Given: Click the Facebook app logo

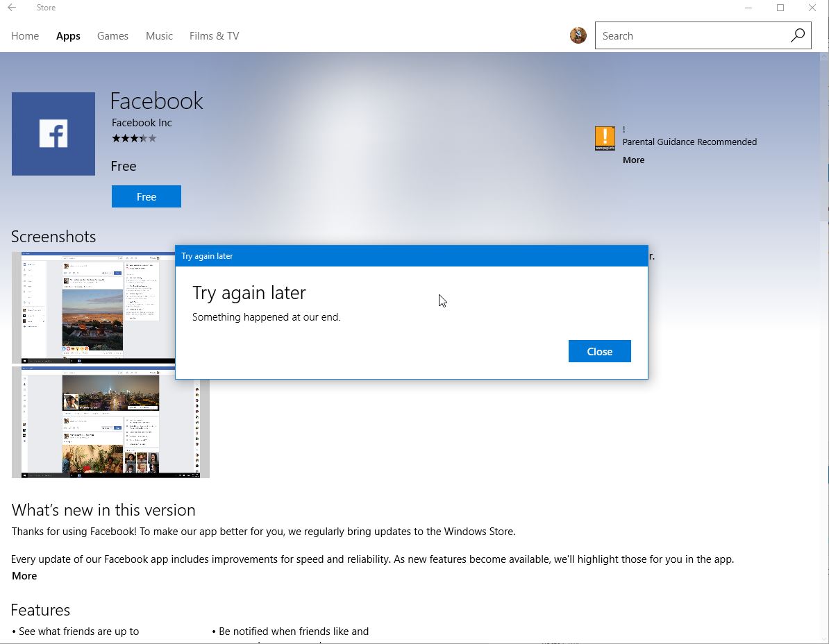Looking at the screenshot, I should coord(53,134).
